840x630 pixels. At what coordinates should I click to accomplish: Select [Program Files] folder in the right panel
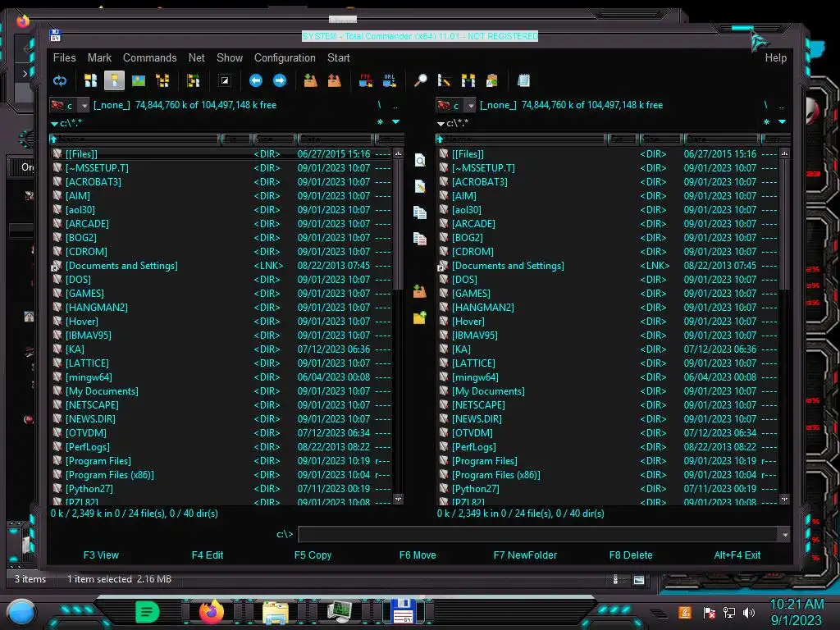click(x=484, y=461)
